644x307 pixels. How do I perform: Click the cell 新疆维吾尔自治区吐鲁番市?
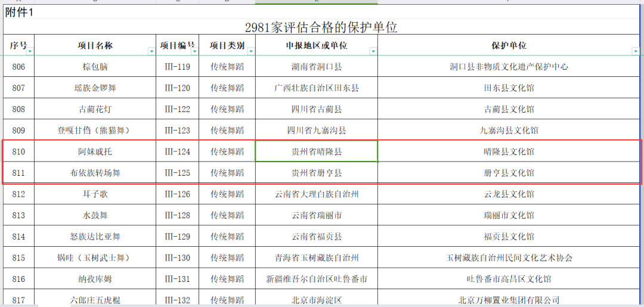point(316,279)
